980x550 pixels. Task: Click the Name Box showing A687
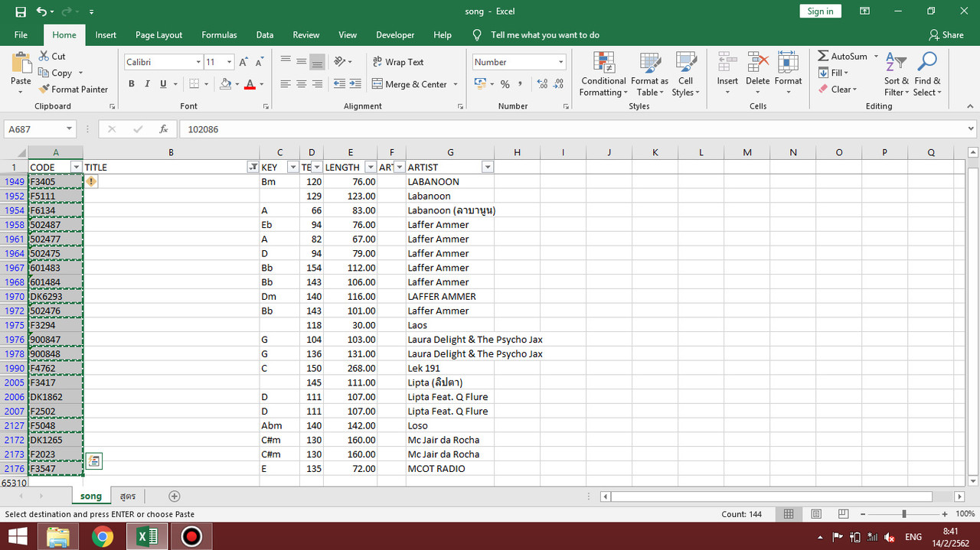coord(40,129)
